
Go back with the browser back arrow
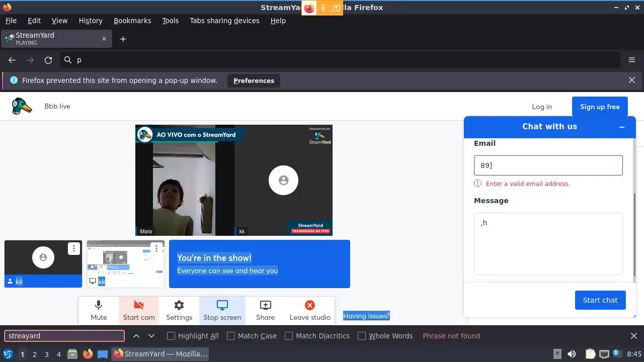click(12, 60)
